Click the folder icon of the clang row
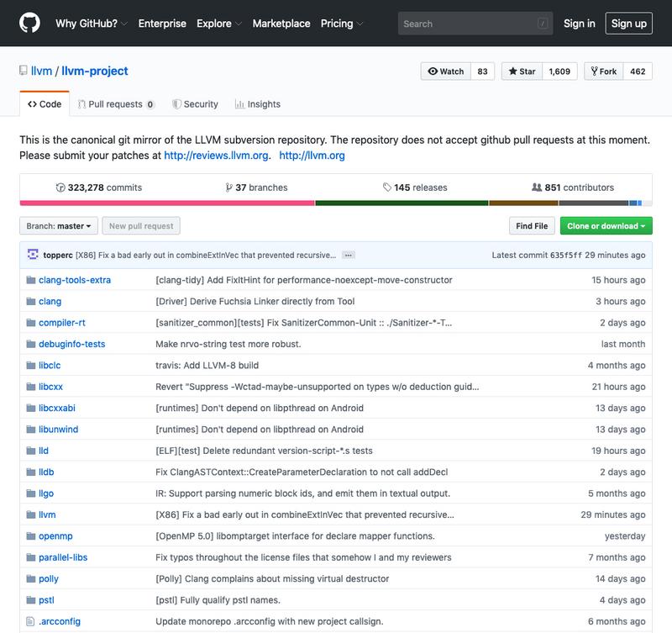This screenshot has width=672, height=633. [31, 302]
